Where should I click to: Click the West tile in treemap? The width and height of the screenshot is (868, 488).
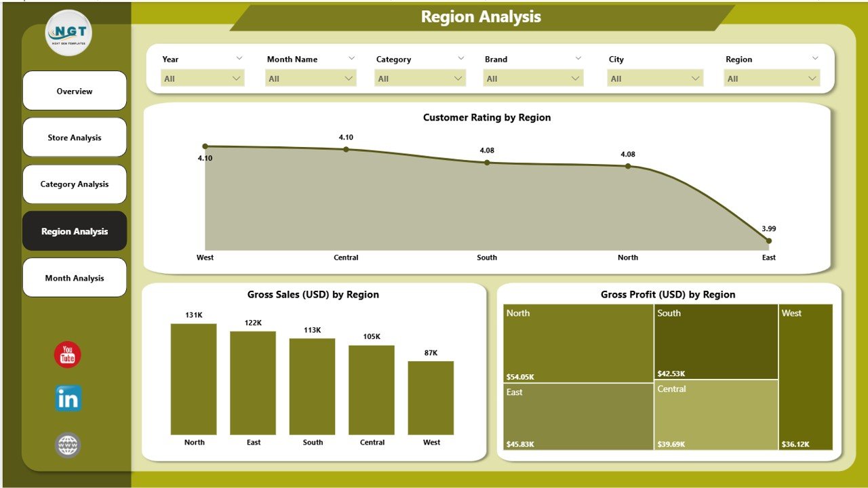coord(806,376)
